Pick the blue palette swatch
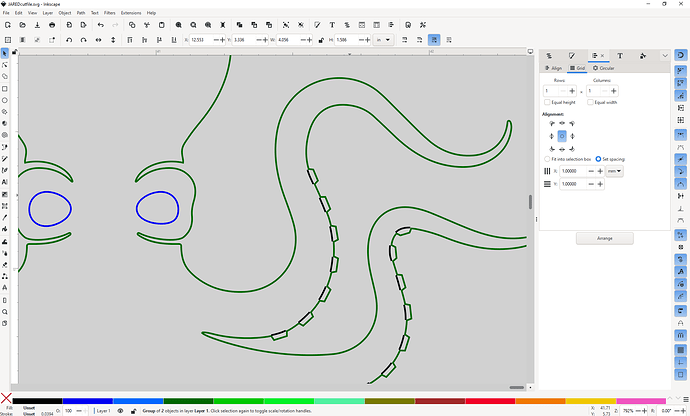690x416 pixels. pyautogui.click(x=88, y=401)
